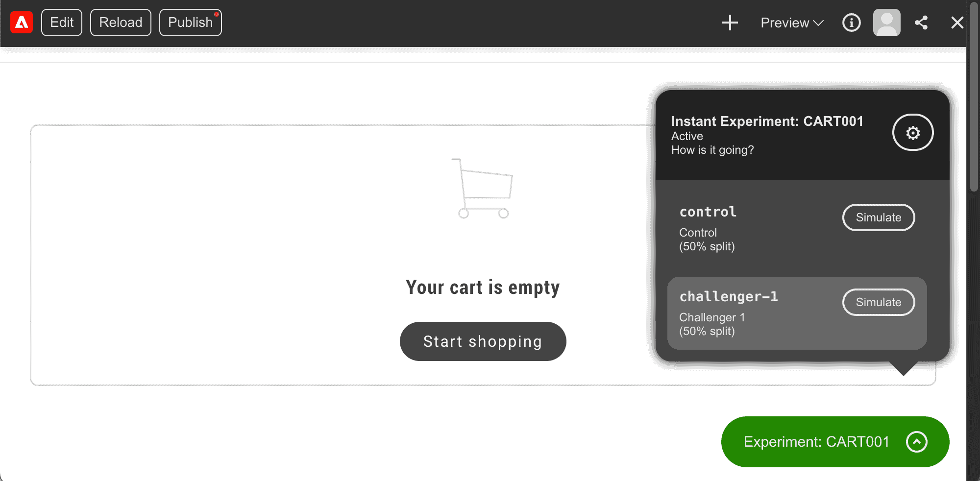
Task: Collapse panel via chevron-up circle icon
Action: click(x=917, y=442)
